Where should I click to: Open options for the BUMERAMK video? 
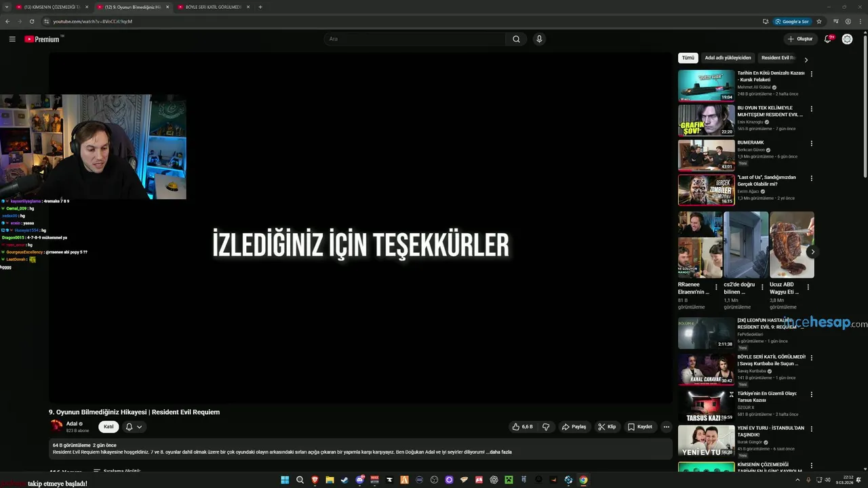tap(811, 144)
